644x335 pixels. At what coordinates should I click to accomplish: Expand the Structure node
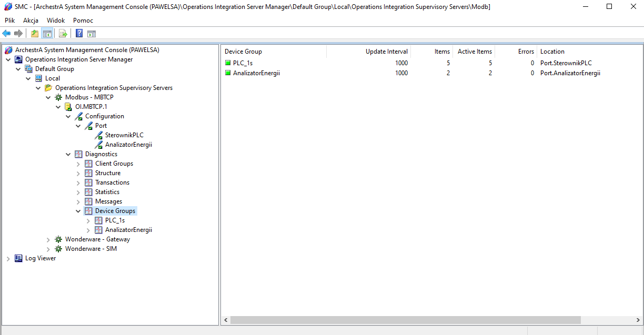pyautogui.click(x=78, y=173)
